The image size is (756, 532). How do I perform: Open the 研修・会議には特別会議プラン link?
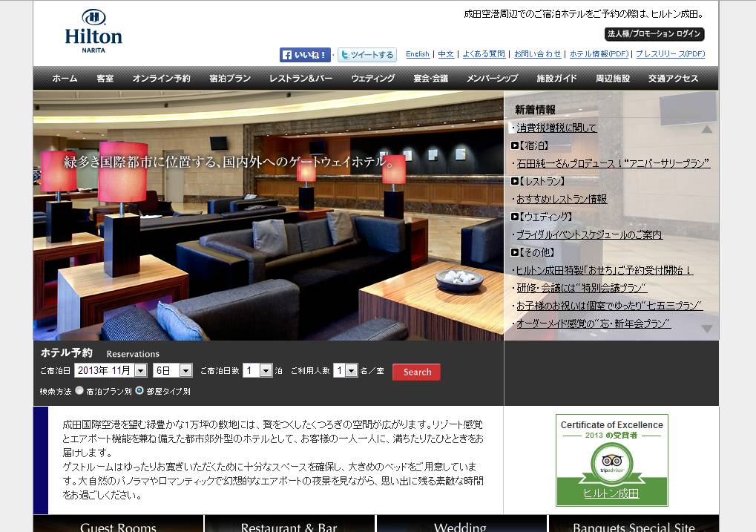click(x=582, y=288)
